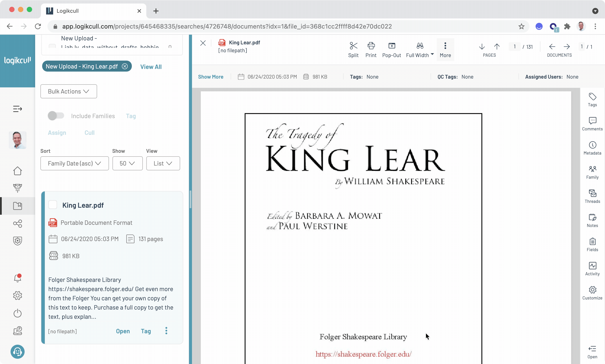Image resolution: width=605 pixels, height=364 pixels.
Task: Check the King Lear.pdf checkbox
Action: (53, 205)
